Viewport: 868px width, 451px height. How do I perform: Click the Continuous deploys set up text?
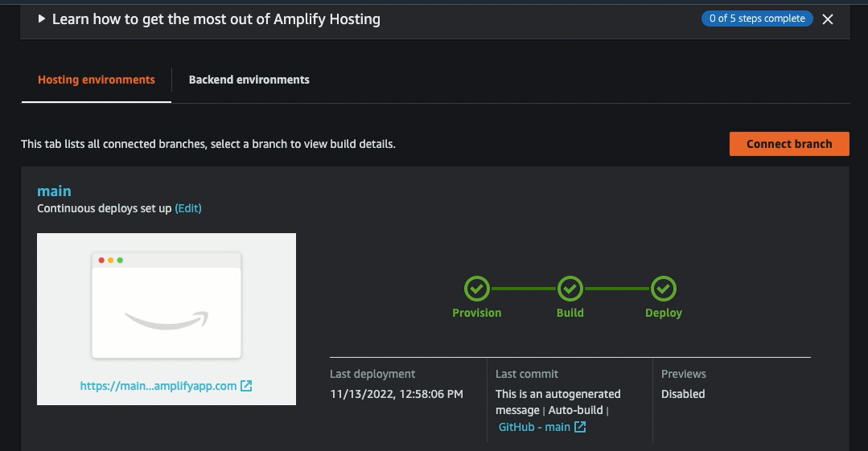coord(104,209)
